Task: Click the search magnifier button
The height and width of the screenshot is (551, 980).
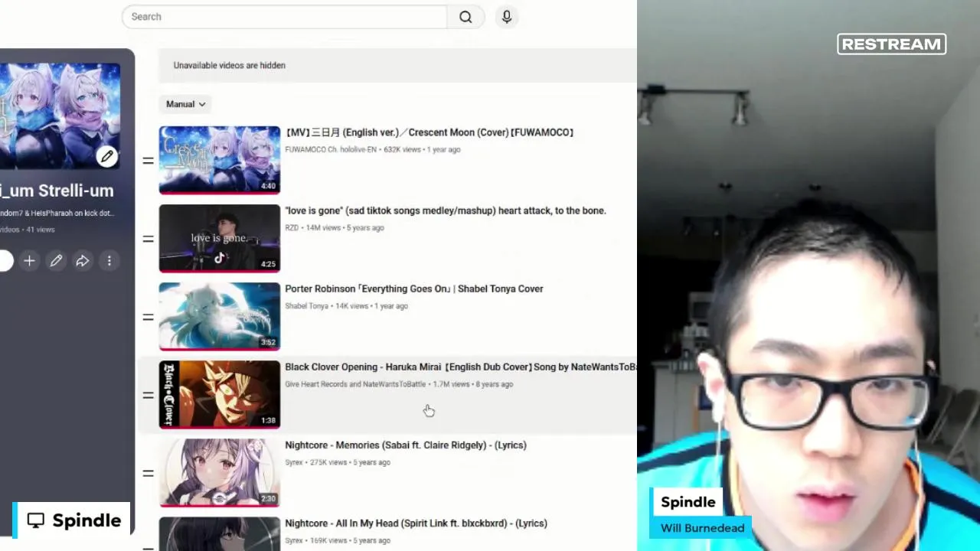Action: (465, 17)
